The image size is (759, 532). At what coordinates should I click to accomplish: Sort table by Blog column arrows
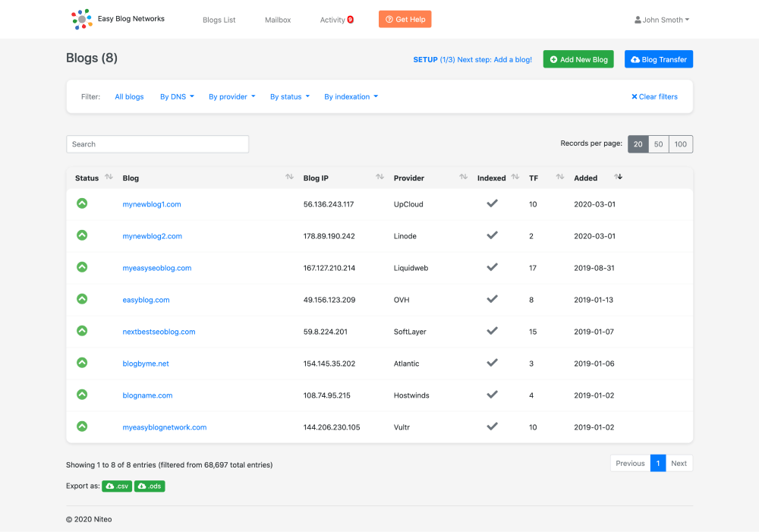click(x=289, y=177)
